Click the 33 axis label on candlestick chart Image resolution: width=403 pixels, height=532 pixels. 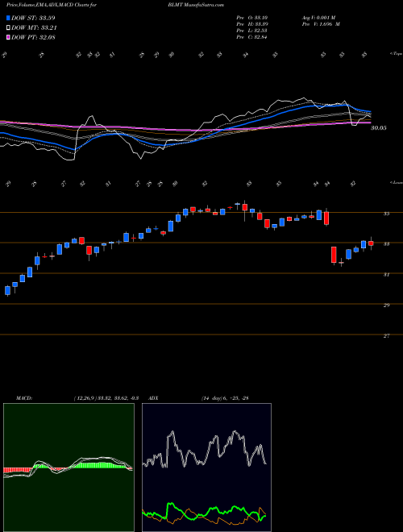386,244
